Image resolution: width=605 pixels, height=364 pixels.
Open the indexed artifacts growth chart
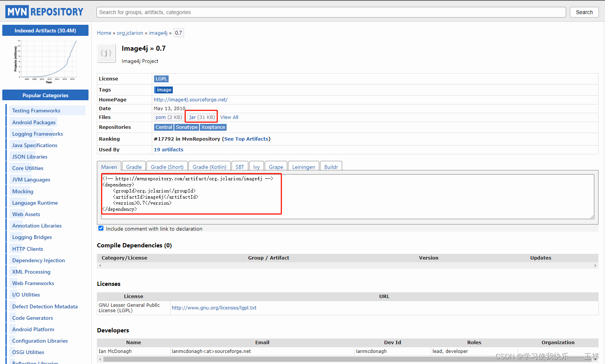[x=45, y=61]
